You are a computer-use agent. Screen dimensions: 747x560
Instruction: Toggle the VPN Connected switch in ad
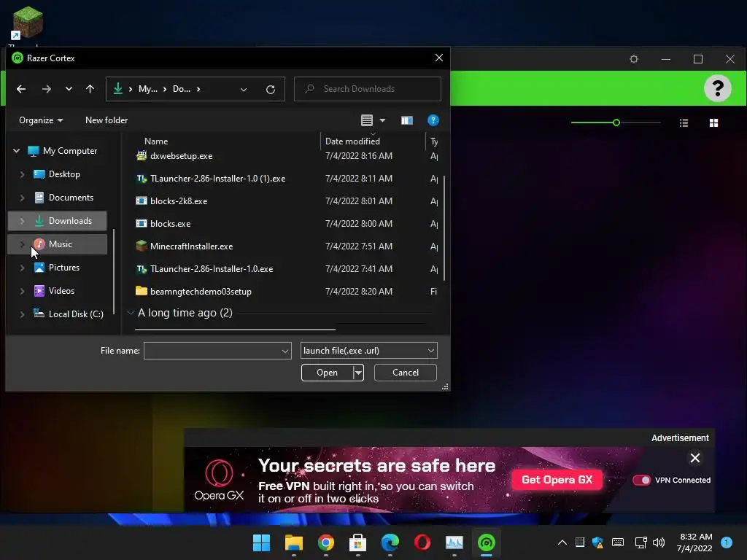(x=641, y=480)
